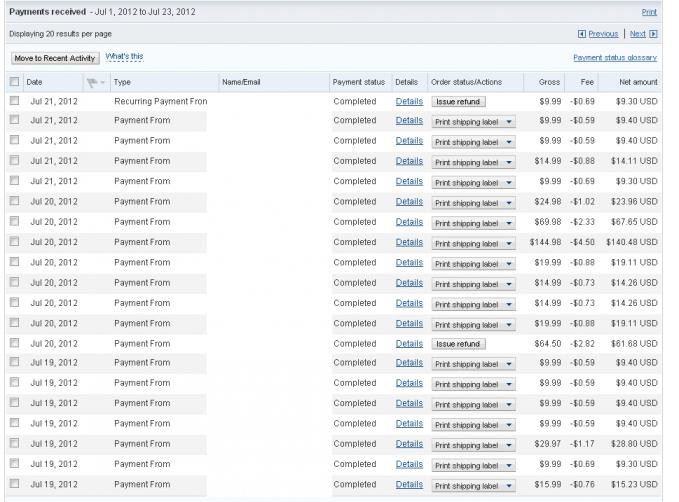The image size is (679, 502).
Task: Click Move to Recent Activity button
Action: coord(55,58)
